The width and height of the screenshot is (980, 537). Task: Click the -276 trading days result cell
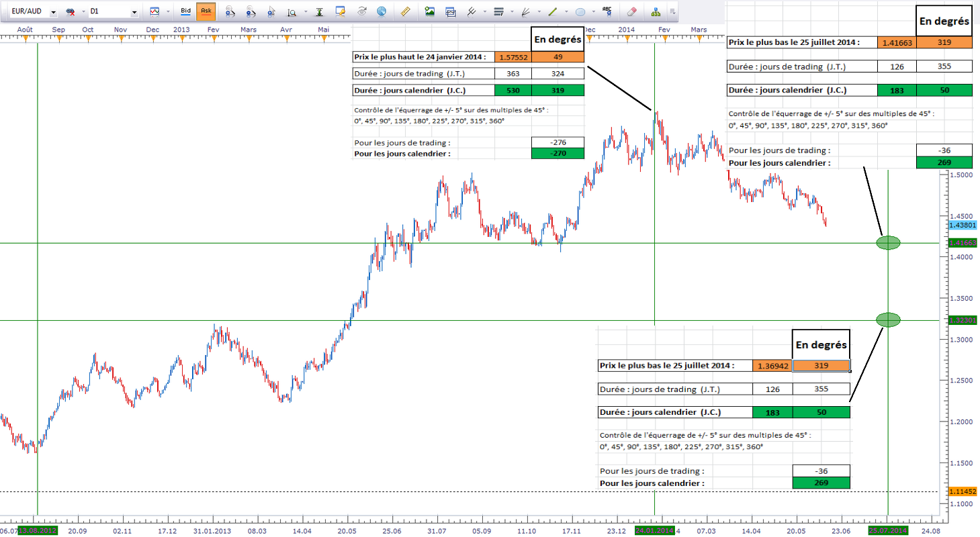tap(558, 142)
